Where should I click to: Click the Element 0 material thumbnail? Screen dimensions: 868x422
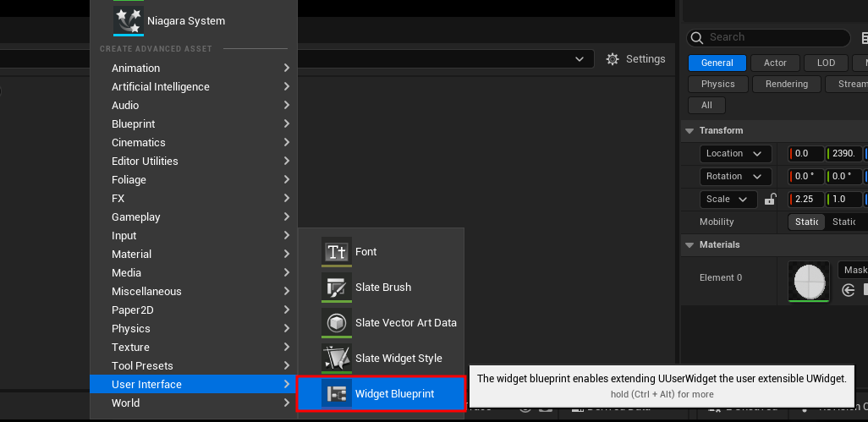click(x=809, y=282)
